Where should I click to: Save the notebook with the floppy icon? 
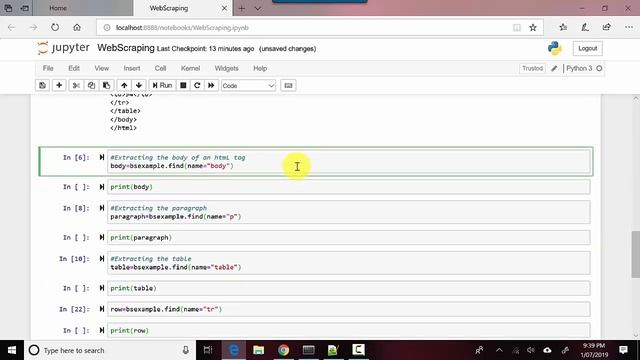pos(42,85)
